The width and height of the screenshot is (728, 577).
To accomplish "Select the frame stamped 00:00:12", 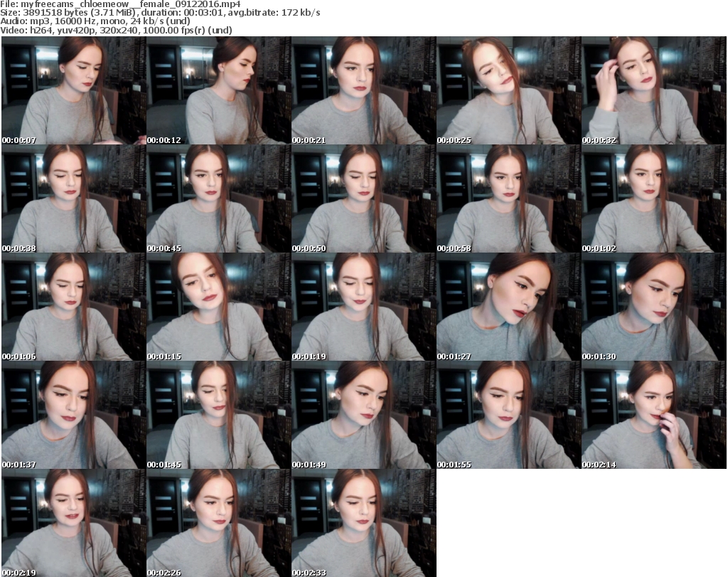I will pyautogui.click(x=219, y=90).
